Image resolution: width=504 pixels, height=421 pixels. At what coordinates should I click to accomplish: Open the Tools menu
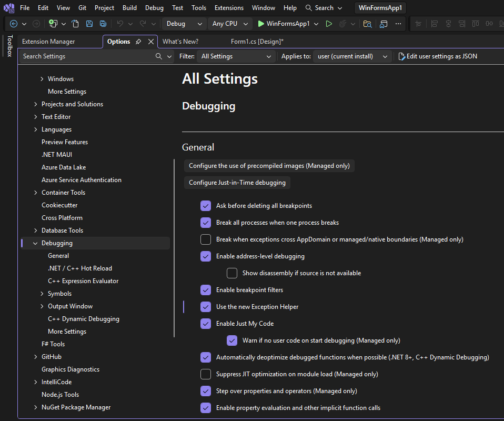click(199, 8)
